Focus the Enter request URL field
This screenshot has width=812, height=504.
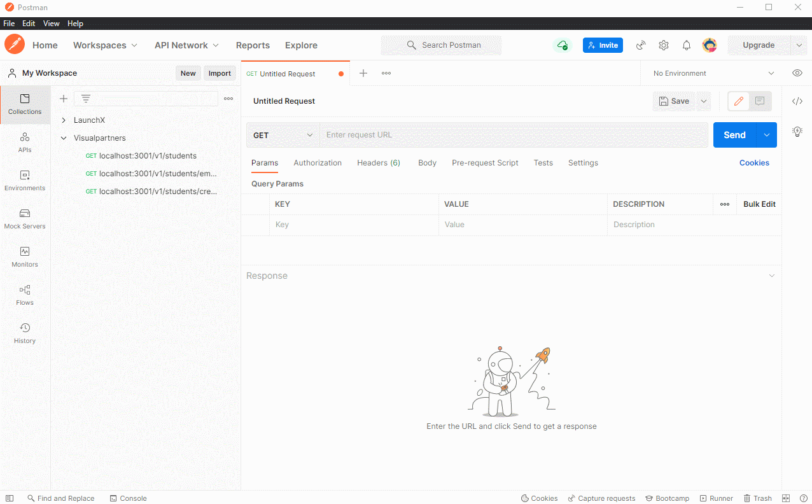point(514,135)
